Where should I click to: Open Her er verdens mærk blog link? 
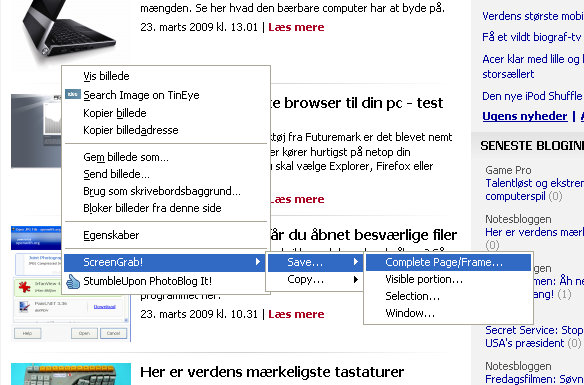[x=534, y=232]
